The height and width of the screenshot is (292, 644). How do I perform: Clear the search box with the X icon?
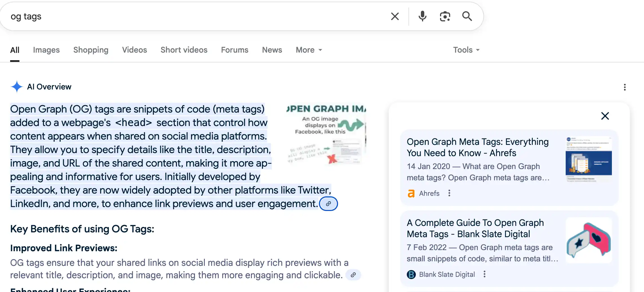[x=395, y=16]
